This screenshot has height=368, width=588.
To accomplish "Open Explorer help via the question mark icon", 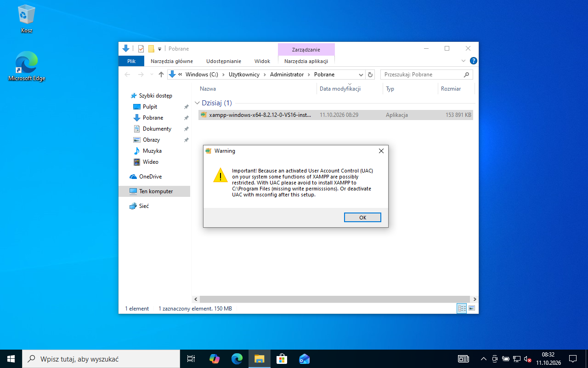I will coord(474,61).
